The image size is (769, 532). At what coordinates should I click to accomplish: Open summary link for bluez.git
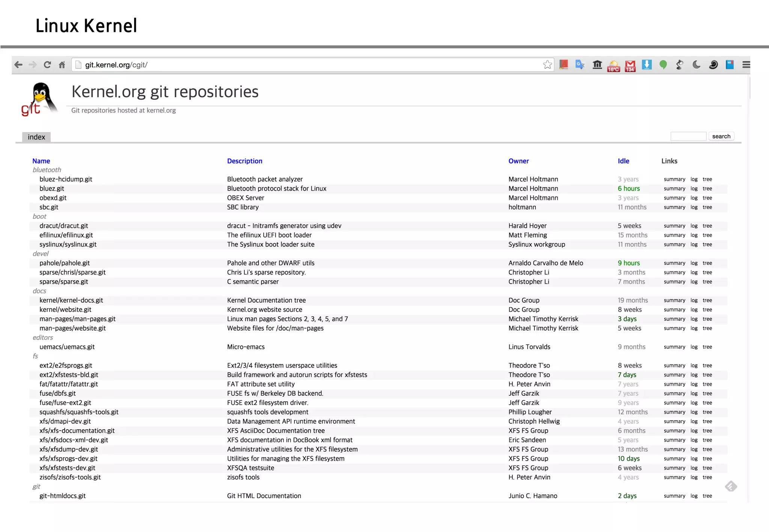pos(674,189)
